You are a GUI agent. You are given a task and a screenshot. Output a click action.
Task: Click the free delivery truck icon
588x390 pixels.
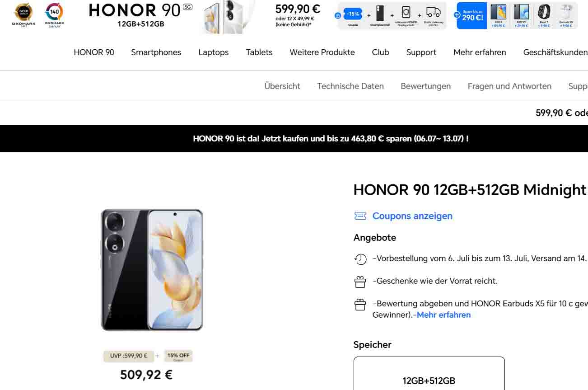click(434, 12)
